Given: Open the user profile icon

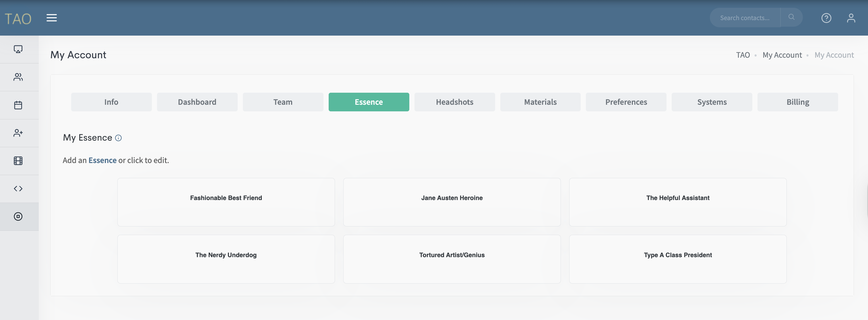Looking at the screenshot, I should (851, 18).
